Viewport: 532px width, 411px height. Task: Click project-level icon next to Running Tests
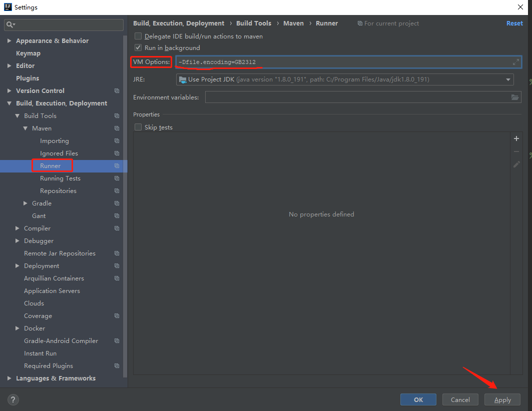(x=117, y=178)
